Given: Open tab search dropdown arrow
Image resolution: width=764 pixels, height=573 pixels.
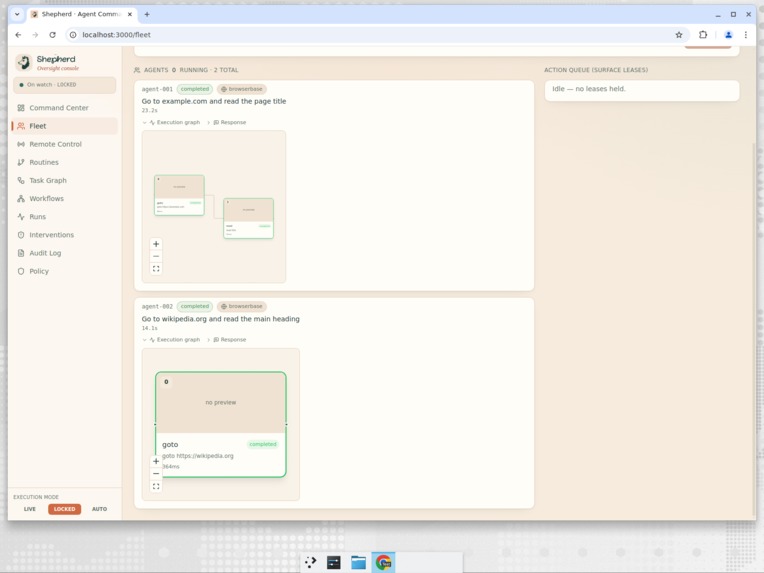Looking at the screenshot, I should pos(17,14).
